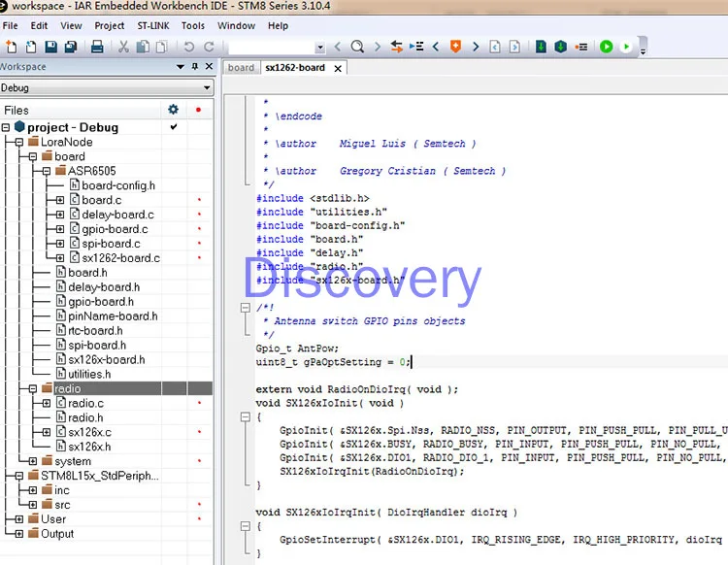
Task: Jump to the next bookmark
Action: coord(476,47)
